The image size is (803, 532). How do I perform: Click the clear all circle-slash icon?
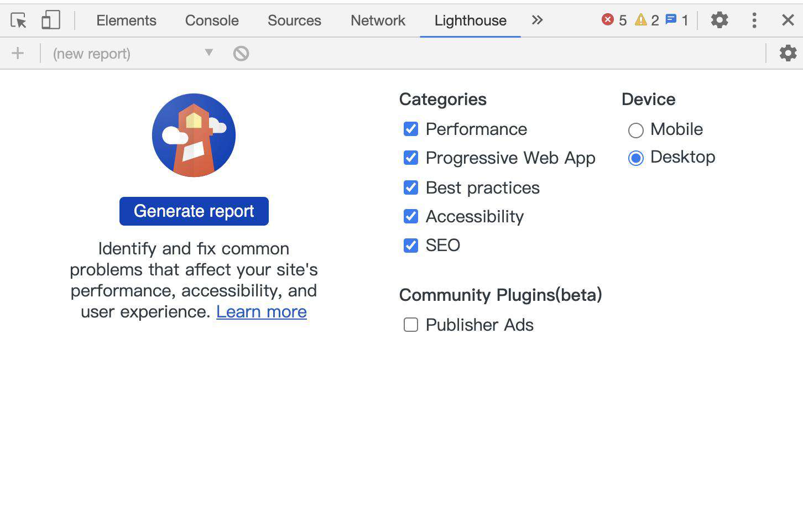241,54
